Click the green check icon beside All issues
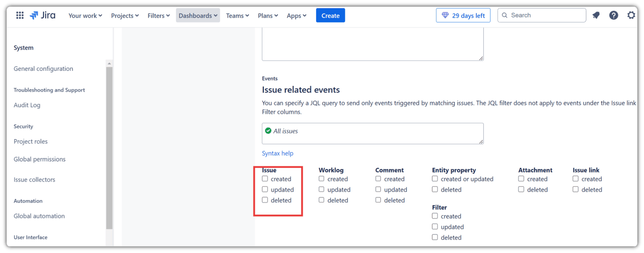Image resolution: width=644 pixels, height=253 pixels. point(268,131)
